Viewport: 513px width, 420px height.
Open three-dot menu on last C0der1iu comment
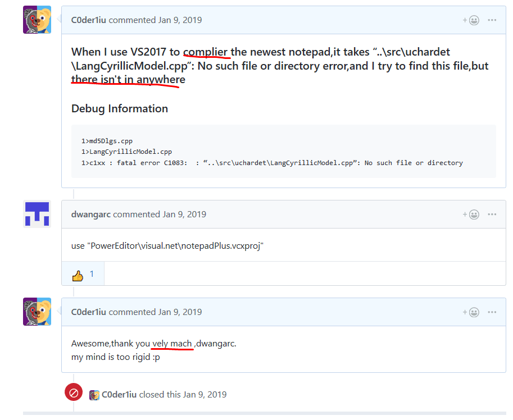[492, 312]
